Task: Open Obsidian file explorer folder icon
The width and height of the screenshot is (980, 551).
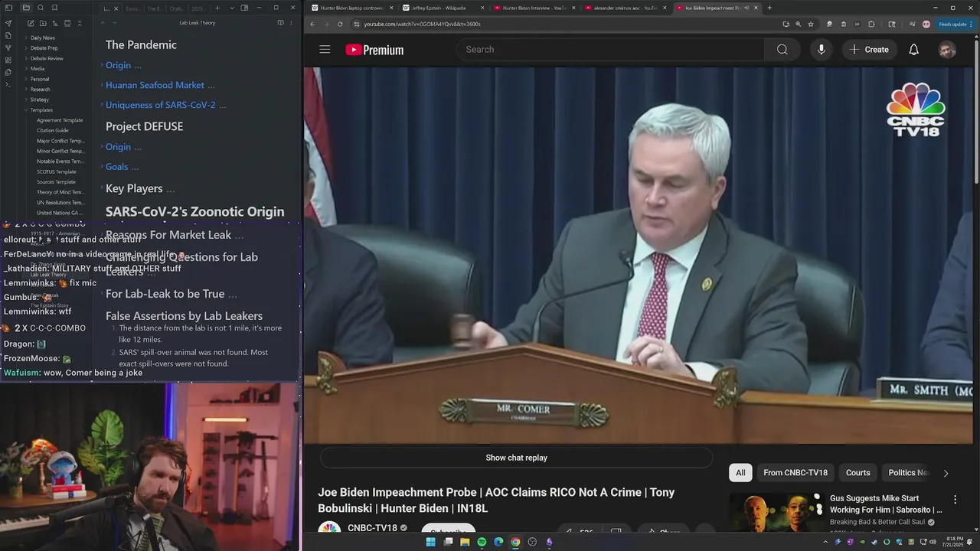Action: [26, 8]
